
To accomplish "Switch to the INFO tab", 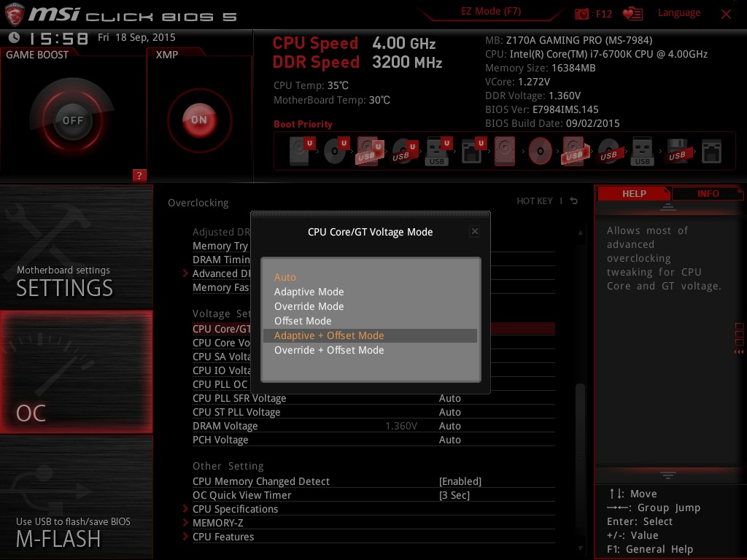I will (x=708, y=193).
